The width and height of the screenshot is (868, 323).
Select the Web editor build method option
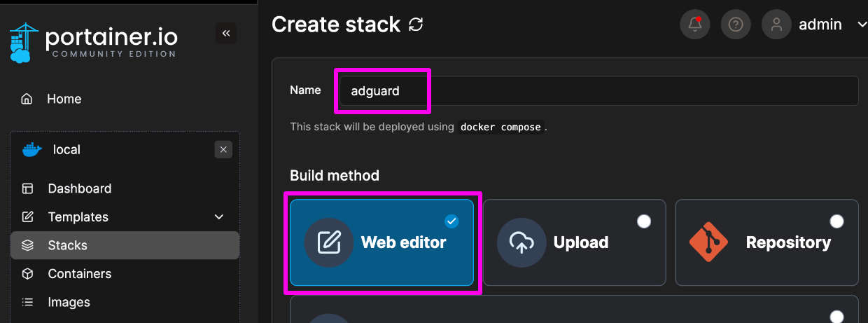coord(382,242)
